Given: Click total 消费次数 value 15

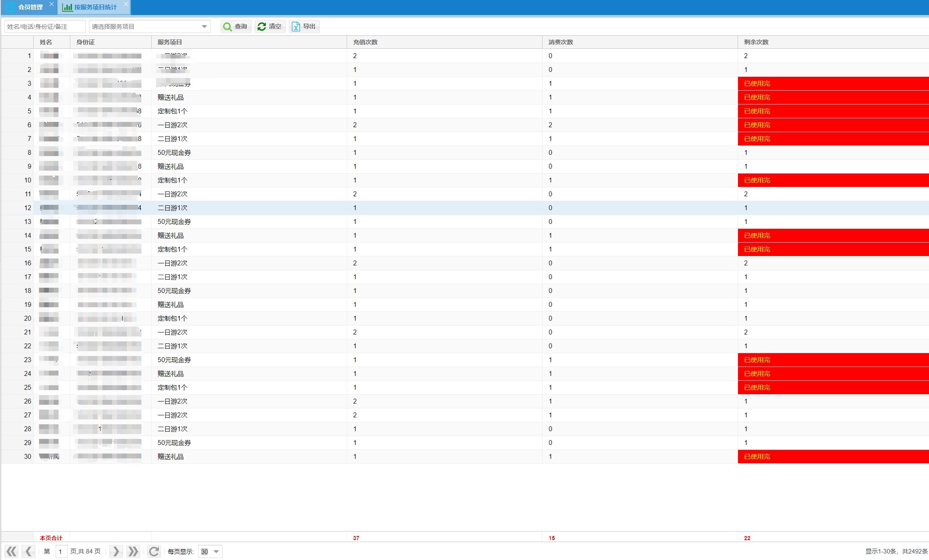Looking at the screenshot, I should pos(551,538).
